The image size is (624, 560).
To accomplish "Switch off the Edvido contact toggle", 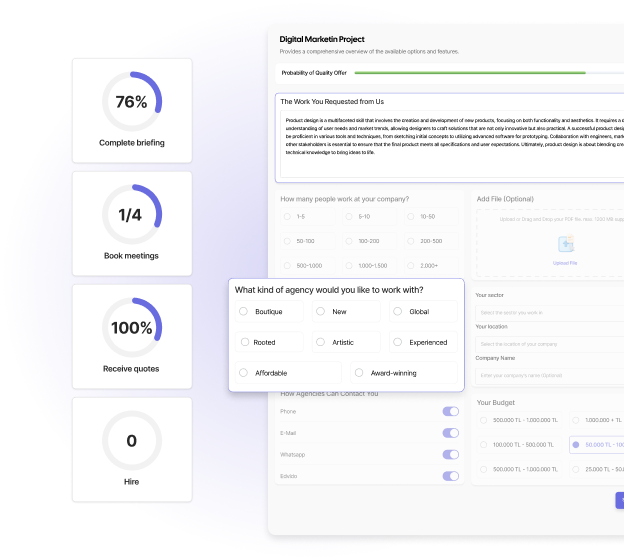I will point(450,476).
